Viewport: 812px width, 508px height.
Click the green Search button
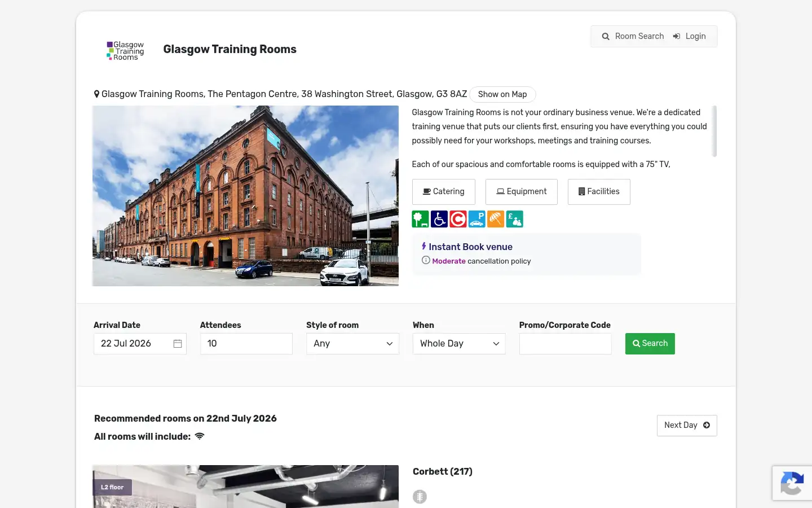click(650, 344)
